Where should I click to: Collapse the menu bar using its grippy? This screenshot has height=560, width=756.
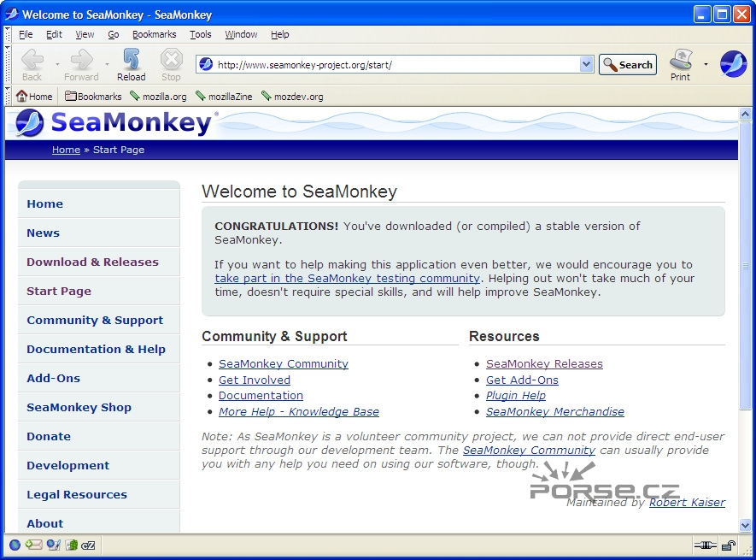[7, 34]
